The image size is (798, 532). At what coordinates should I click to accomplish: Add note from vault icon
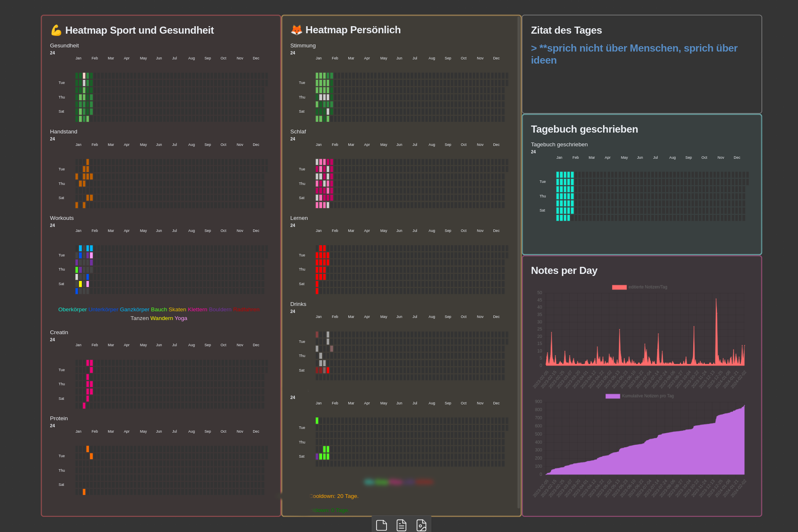(401, 525)
